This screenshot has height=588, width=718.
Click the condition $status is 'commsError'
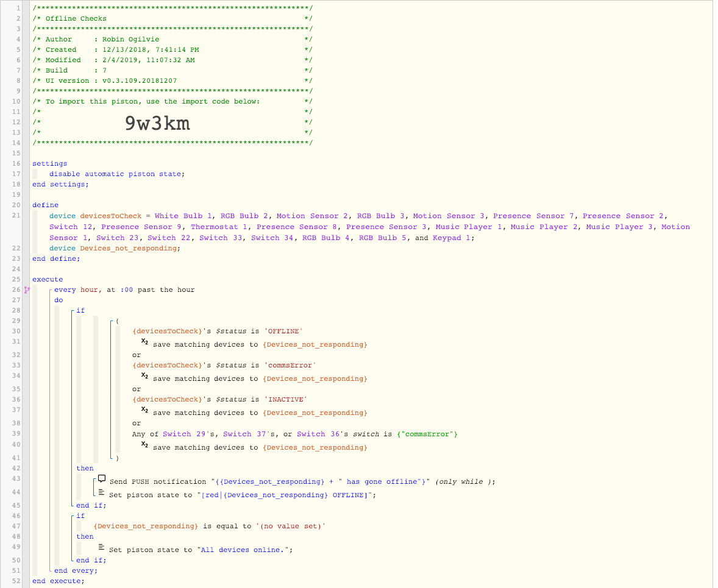click(x=224, y=366)
